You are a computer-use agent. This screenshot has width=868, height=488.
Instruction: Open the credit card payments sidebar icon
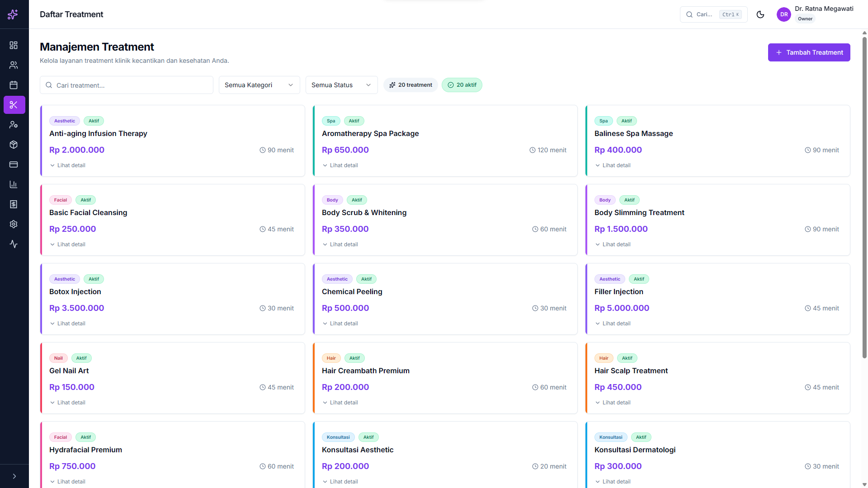tap(14, 164)
